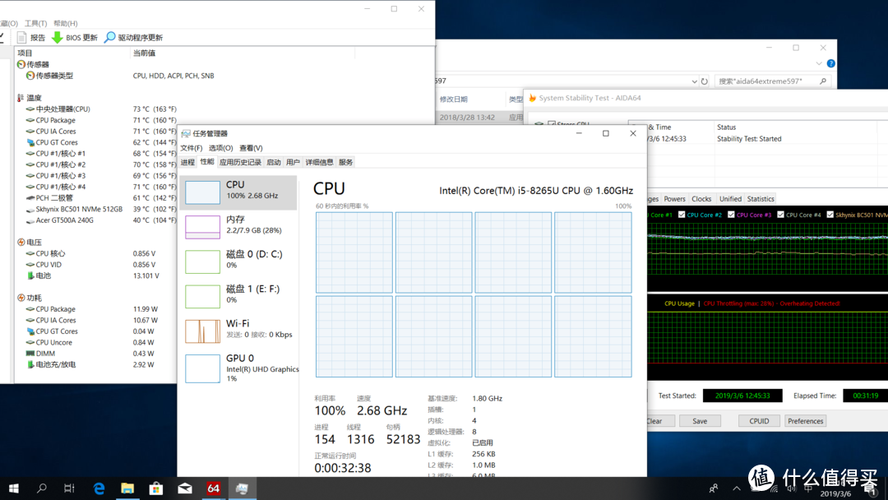
Task: Click the Preferences button
Action: pyautogui.click(x=805, y=421)
